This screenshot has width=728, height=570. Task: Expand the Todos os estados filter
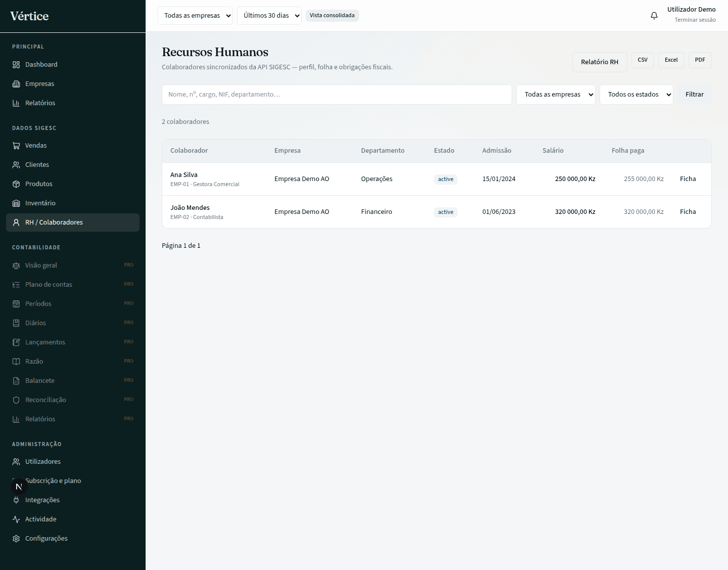(636, 95)
